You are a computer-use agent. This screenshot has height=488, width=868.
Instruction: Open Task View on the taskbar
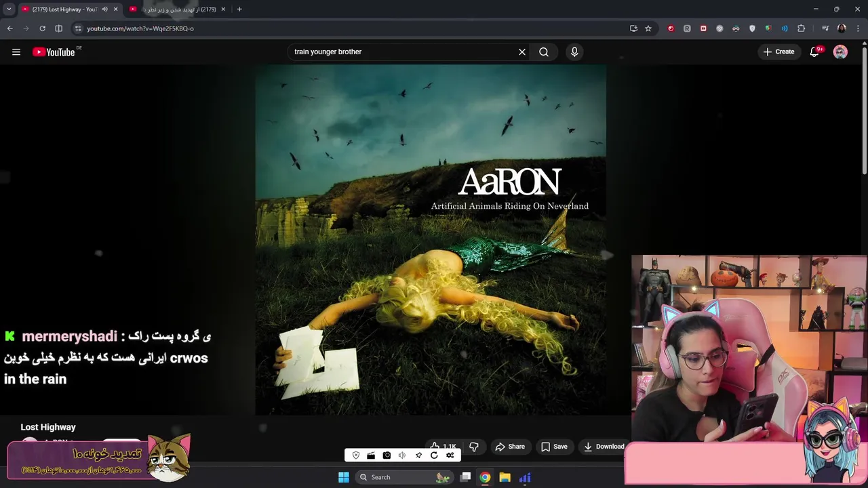coord(465,477)
